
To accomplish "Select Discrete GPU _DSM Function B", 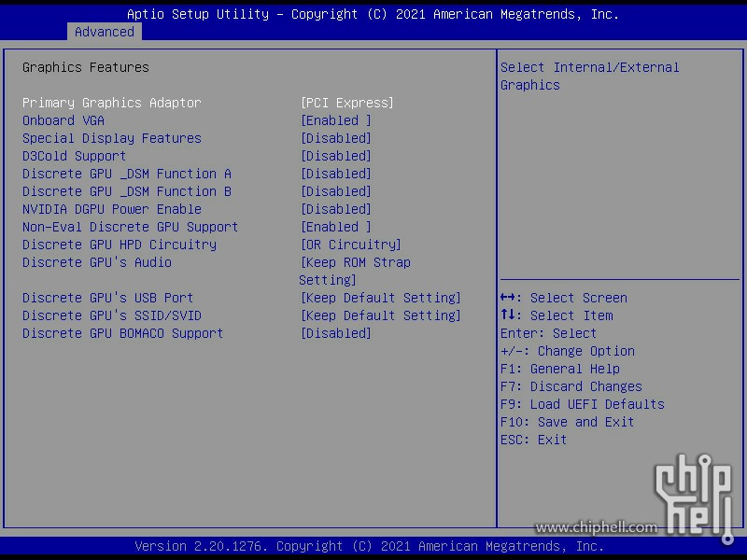I will coord(127,191).
